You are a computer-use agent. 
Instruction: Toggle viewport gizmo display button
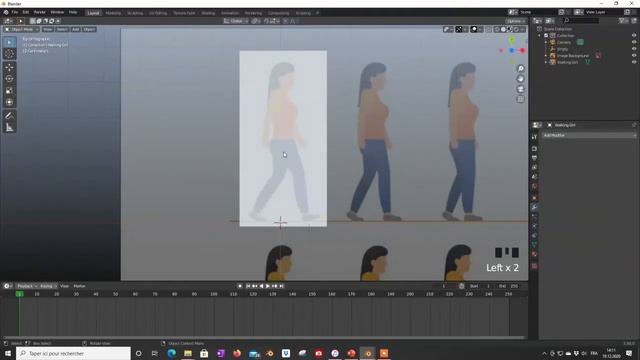click(x=459, y=29)
